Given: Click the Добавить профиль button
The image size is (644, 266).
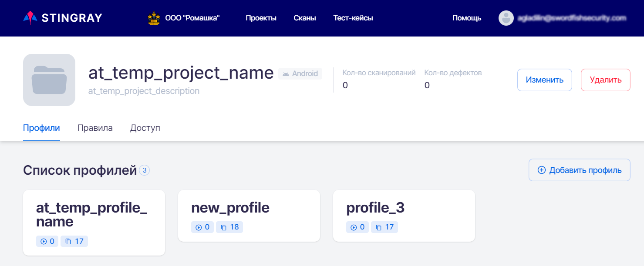Looking at the screenshot, I should click(x=579, y=170).
